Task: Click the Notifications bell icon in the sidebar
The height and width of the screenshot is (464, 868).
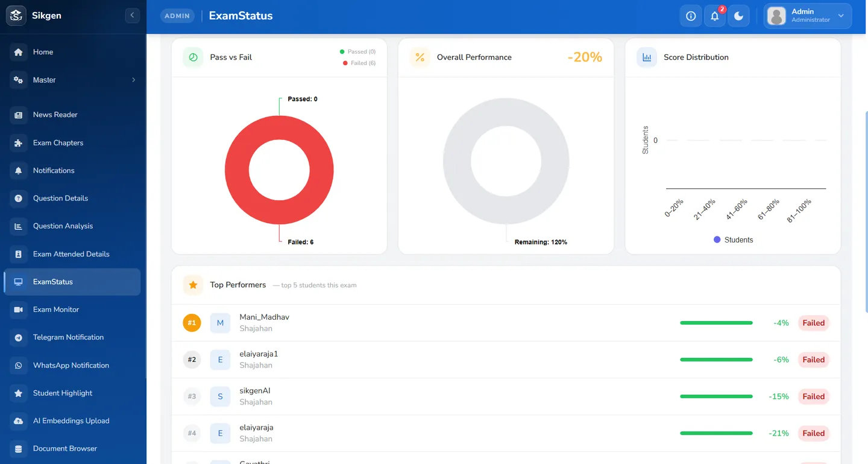Action: (x=18, y=171)
